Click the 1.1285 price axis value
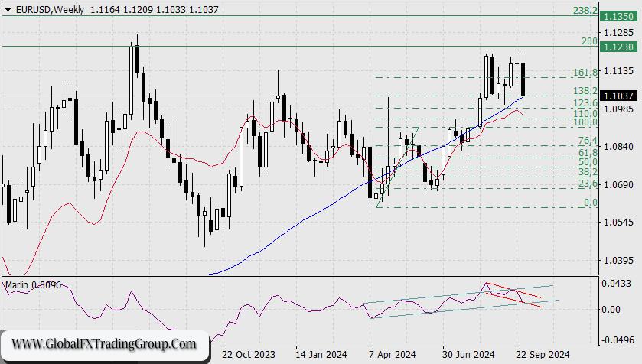642x364 pixels. coord(619,32)
